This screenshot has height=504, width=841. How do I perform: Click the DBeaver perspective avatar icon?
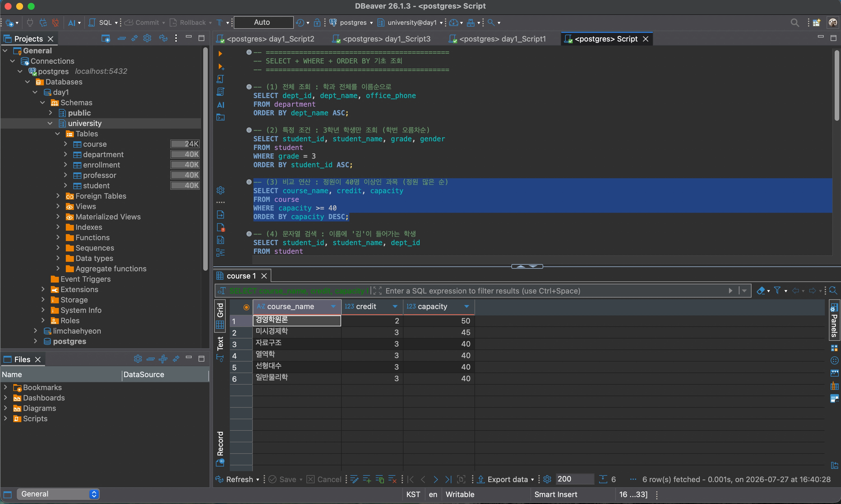pos(833,23)
